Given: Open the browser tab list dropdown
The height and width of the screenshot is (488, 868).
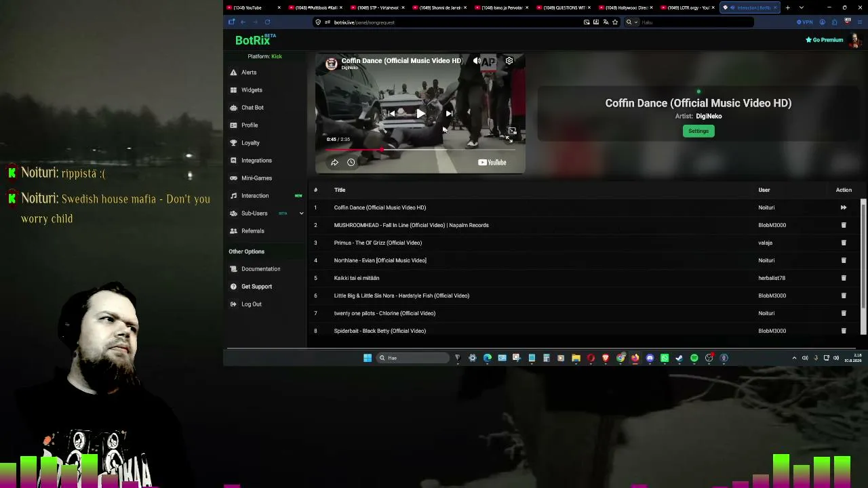Looking at the screenshot, I should (x=802, y=7).
